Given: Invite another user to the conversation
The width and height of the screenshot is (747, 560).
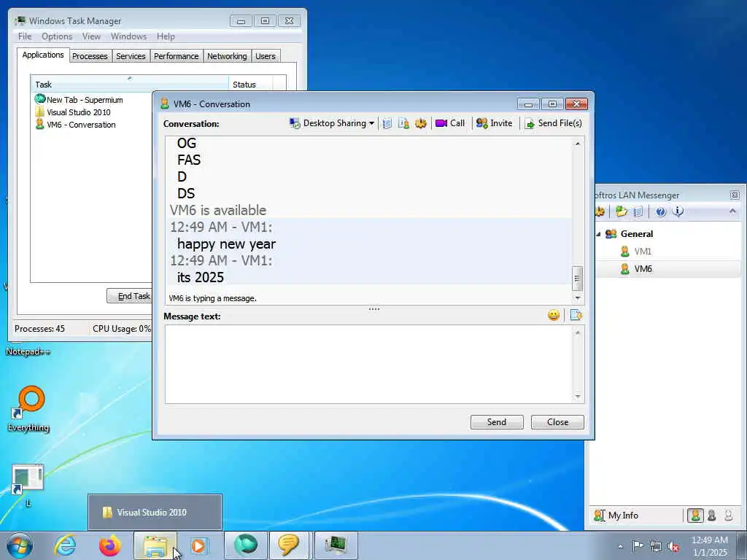Looking at the screenshot, I should [x=495, y=123].
